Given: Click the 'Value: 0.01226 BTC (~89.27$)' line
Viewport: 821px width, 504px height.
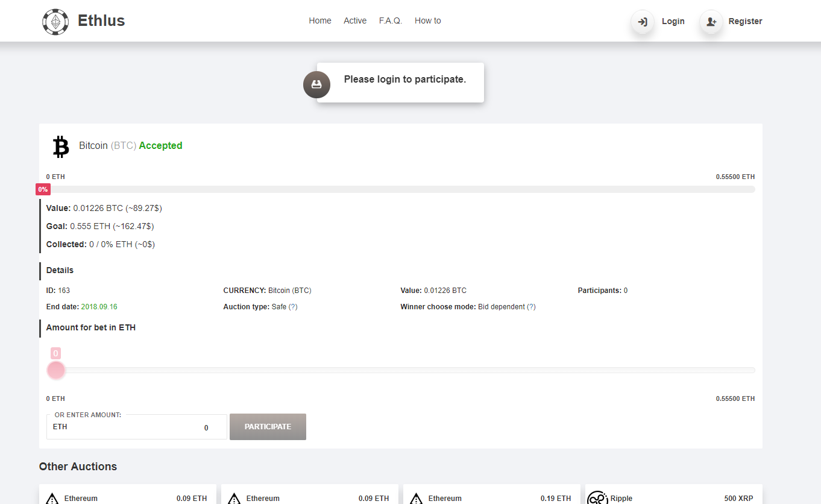Looking at the screenshot, I should pyautogui.click(x=104, y=208).
